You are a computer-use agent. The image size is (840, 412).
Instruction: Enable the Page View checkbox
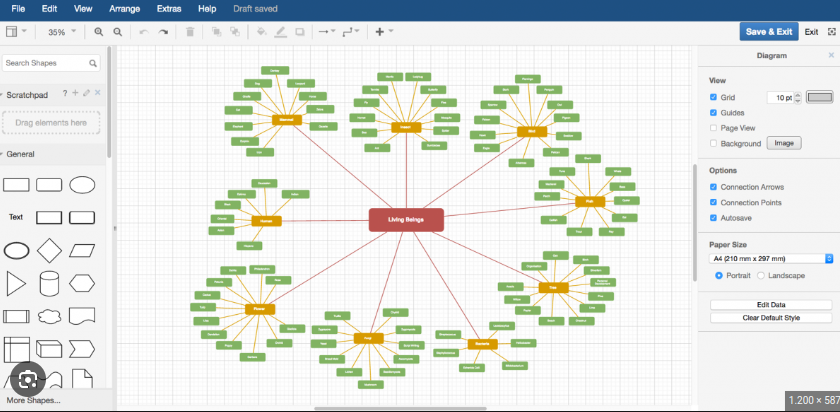tap(713, 128)
